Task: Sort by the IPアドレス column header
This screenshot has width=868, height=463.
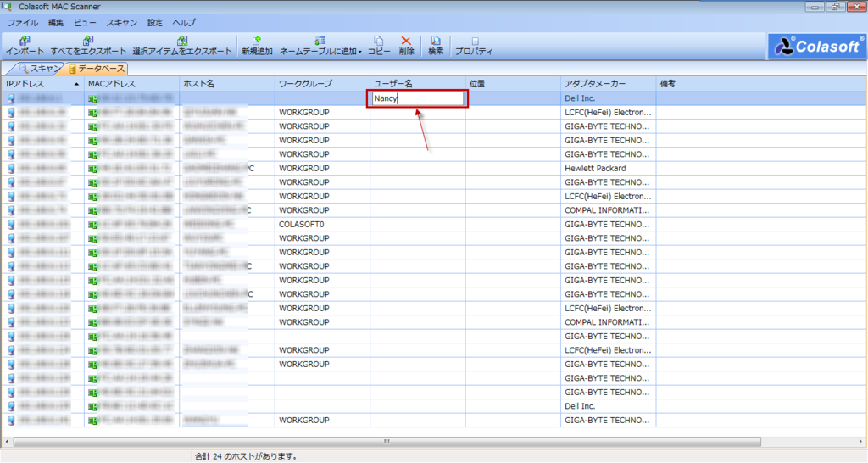Action: [x=42, y=84]
